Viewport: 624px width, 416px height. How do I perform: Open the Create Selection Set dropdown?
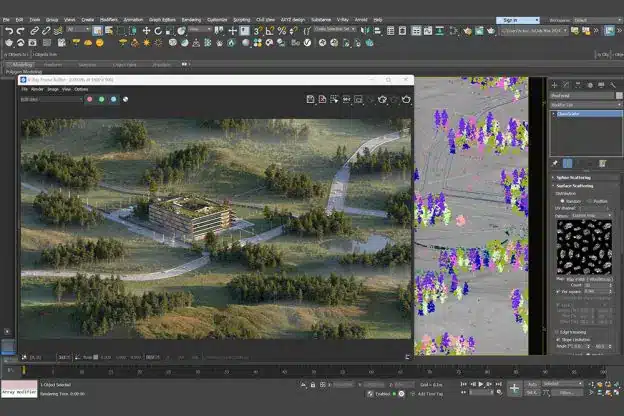[x=335, y=29]
